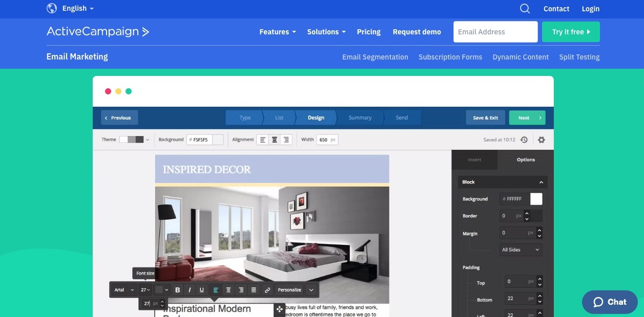Click the move handle beside the headline

(280, 309)
